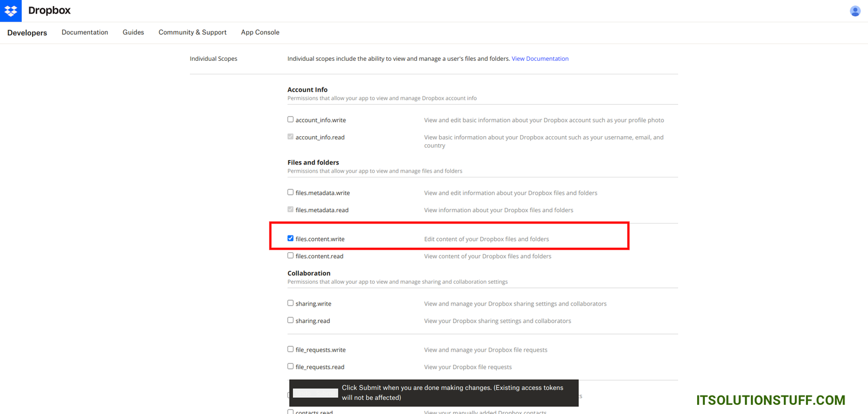Open the Documentation nav item

[x=85, y=33]
